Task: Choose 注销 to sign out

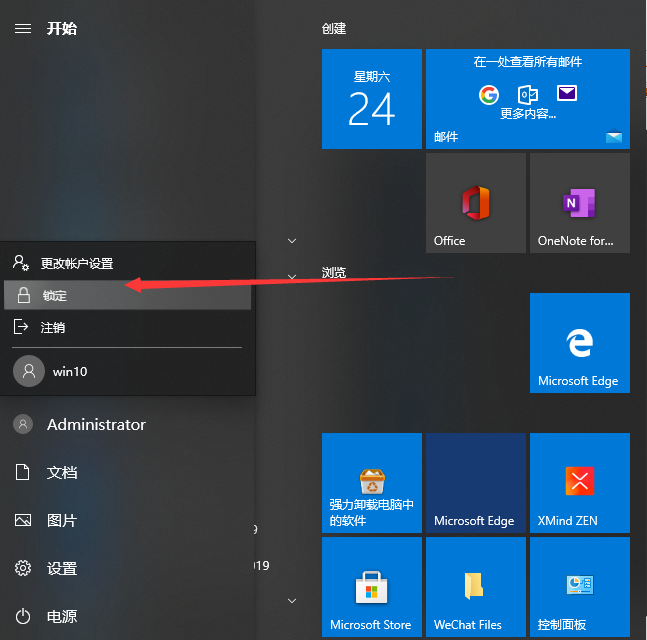Action: [127, 328]
